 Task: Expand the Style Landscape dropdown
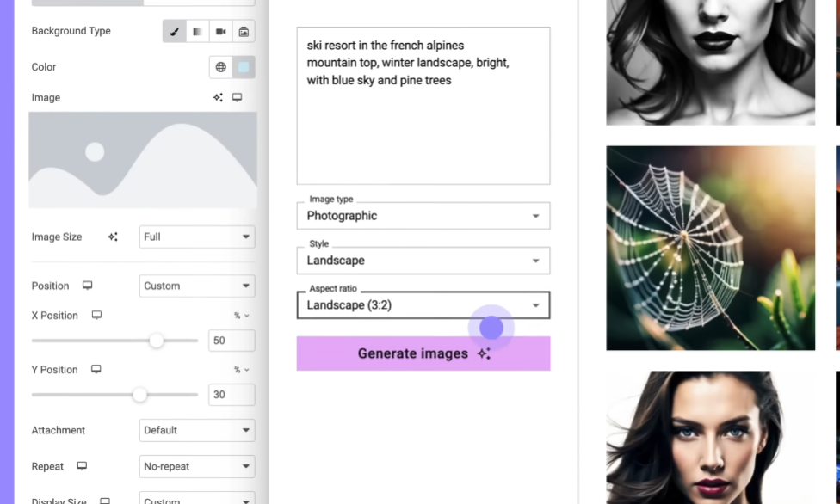click(423, 261)
